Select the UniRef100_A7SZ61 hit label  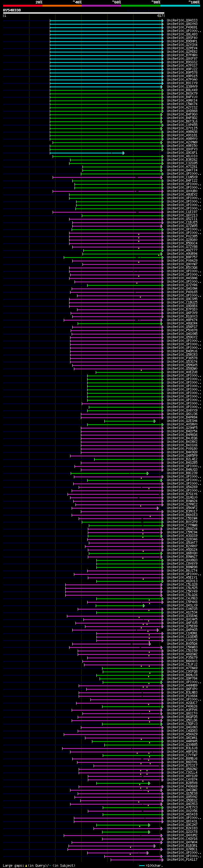[182, 167]
